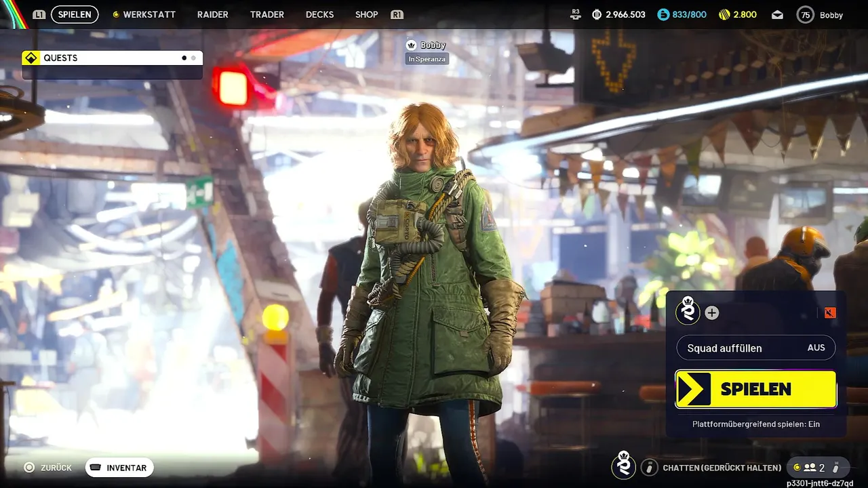
Task: Select the second quest page dot
Action: coord(193,58)
